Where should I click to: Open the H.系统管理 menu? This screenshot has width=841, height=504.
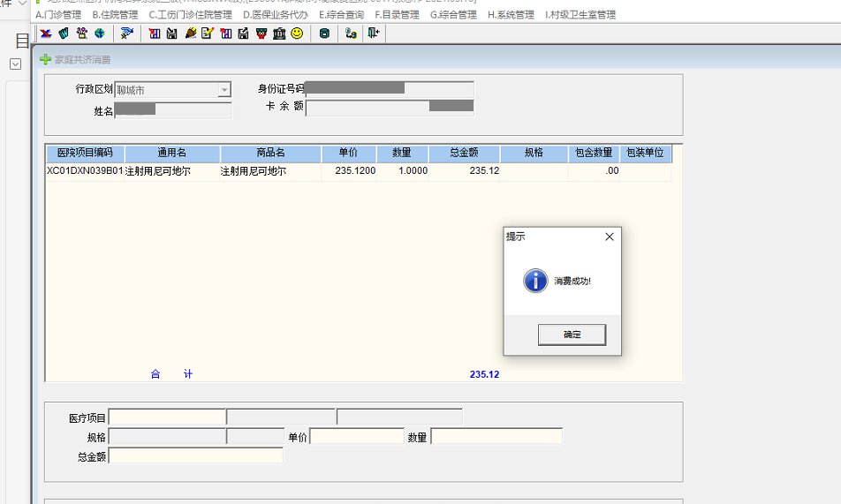click(x=511, y=15)
